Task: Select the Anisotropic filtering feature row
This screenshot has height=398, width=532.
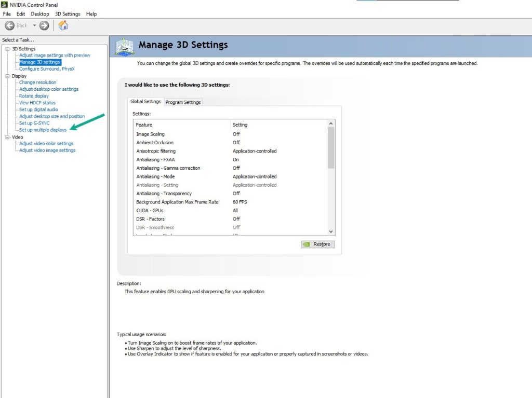Action: (230, 151)
